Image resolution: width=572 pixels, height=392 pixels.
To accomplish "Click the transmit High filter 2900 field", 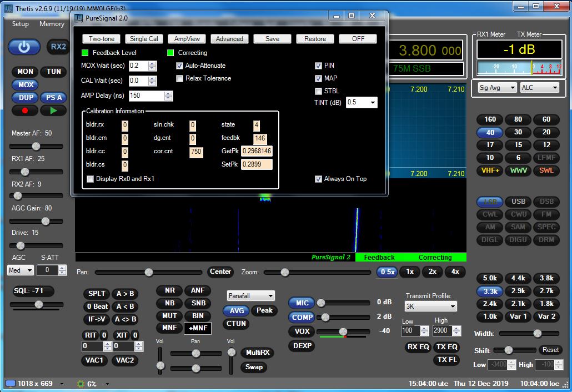I will pos(443,331).
